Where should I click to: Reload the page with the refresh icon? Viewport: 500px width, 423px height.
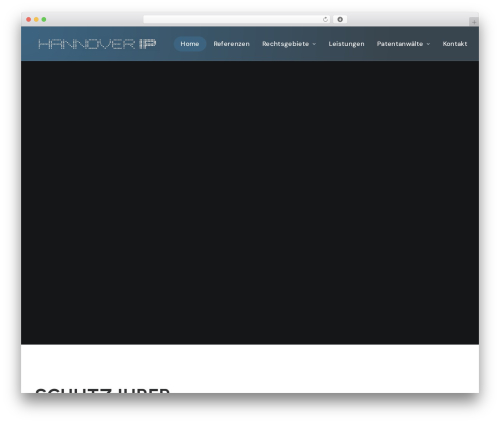(x=325, y=19)
